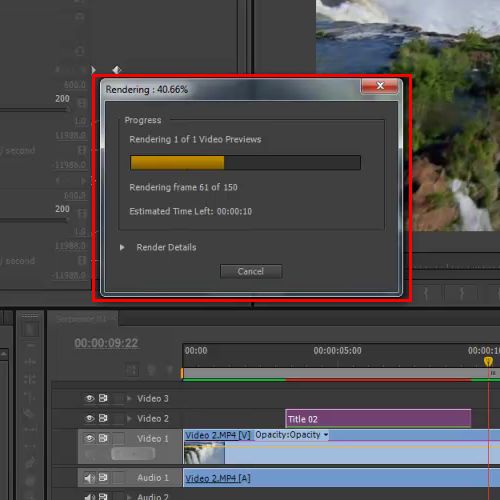The image size is (500, 500).
Task: Open the Opacity:Opacity clip dropdown
Action: pyautogui.click(x=292, y=435)
